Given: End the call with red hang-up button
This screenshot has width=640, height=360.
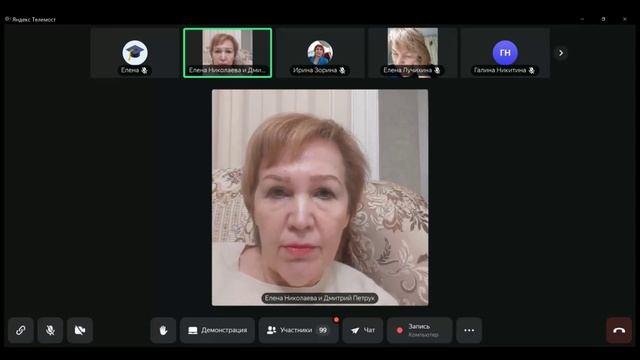Looking at the screenshot, I should pos(619,330).
